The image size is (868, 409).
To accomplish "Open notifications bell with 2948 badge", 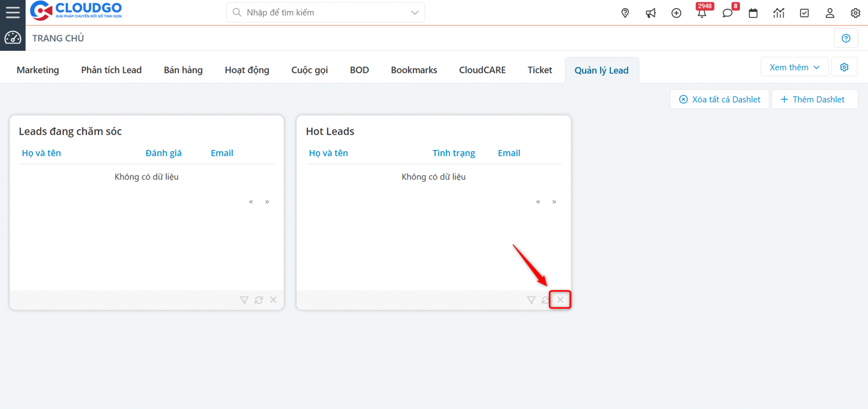I will (x=702, y=13).
